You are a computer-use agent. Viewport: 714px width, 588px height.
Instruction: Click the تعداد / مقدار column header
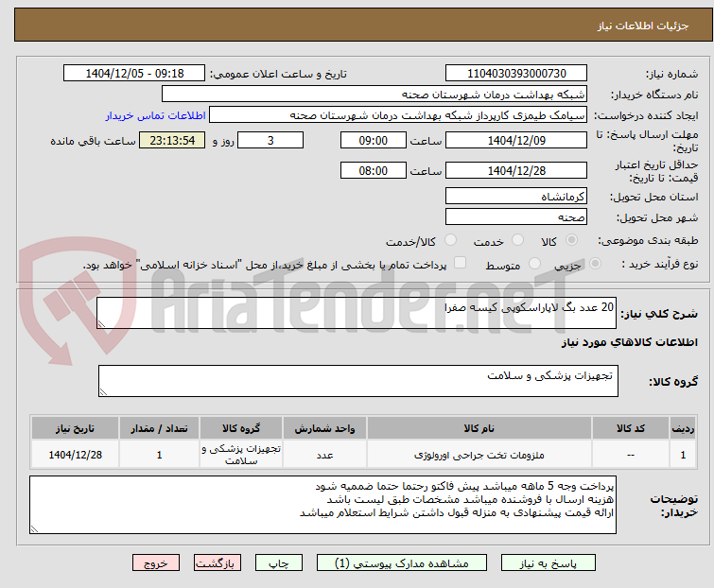[160, 428]
